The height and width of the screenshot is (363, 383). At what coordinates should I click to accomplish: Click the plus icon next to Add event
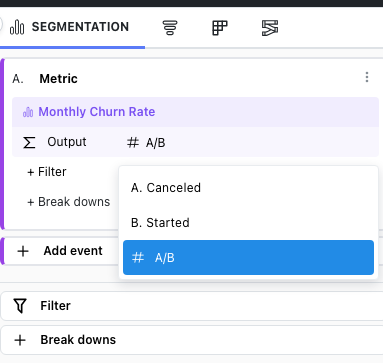[23, 251]
